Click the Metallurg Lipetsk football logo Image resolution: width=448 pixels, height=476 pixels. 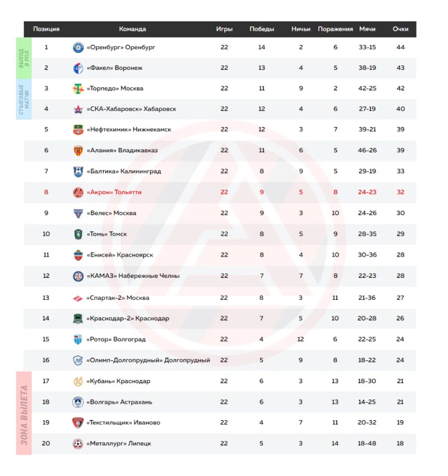(78, 443)
